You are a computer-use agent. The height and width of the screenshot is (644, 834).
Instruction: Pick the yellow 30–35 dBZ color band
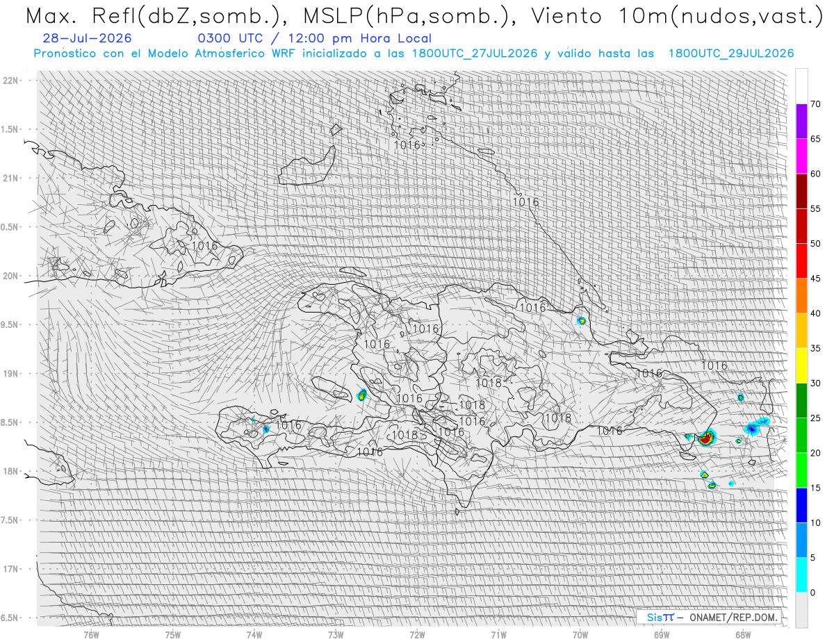[801, 365]
